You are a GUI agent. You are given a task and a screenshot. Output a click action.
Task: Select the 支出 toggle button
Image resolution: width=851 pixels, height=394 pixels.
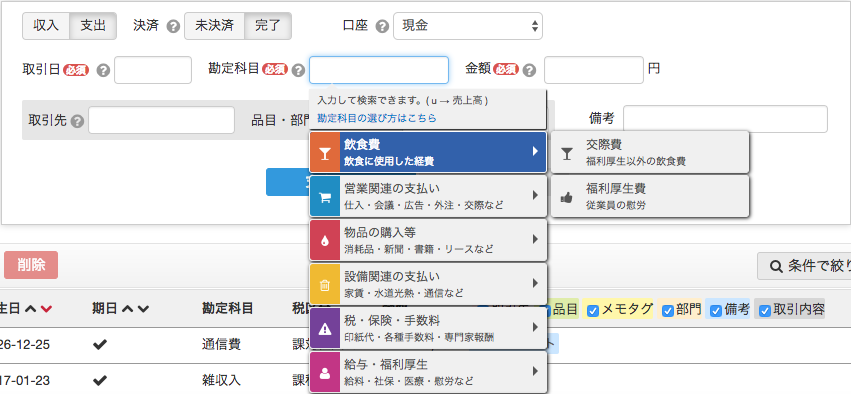[93, 26]
